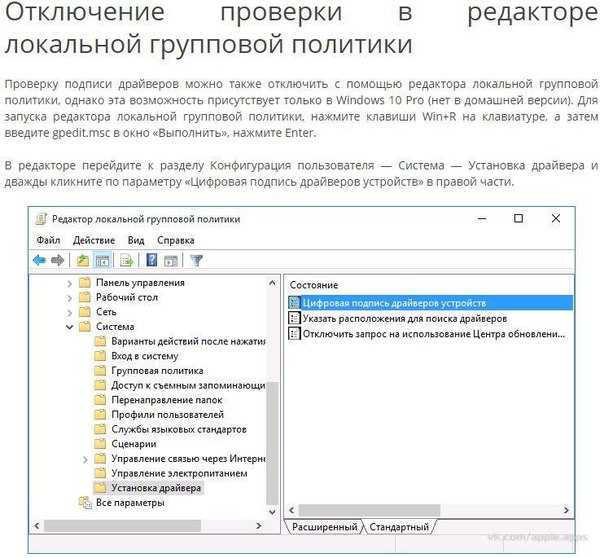604x558 pixels.
Task: Open Help via the question mark icon
Action: (152, 261)
